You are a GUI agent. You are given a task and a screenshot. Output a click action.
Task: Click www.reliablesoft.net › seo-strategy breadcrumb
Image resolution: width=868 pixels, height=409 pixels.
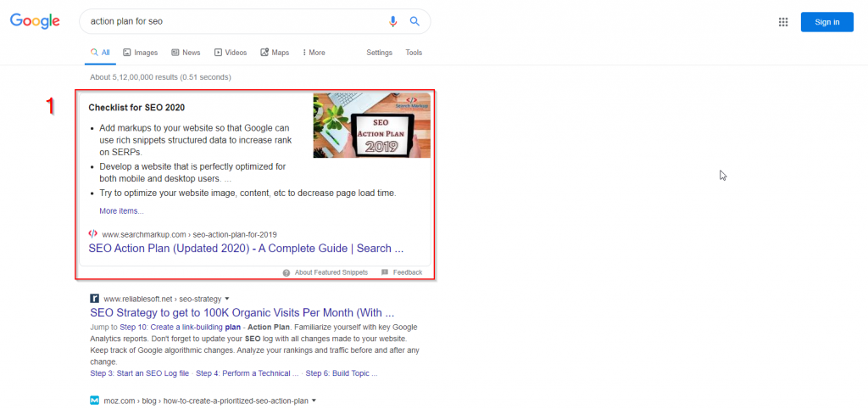click(x=163, y=298)
